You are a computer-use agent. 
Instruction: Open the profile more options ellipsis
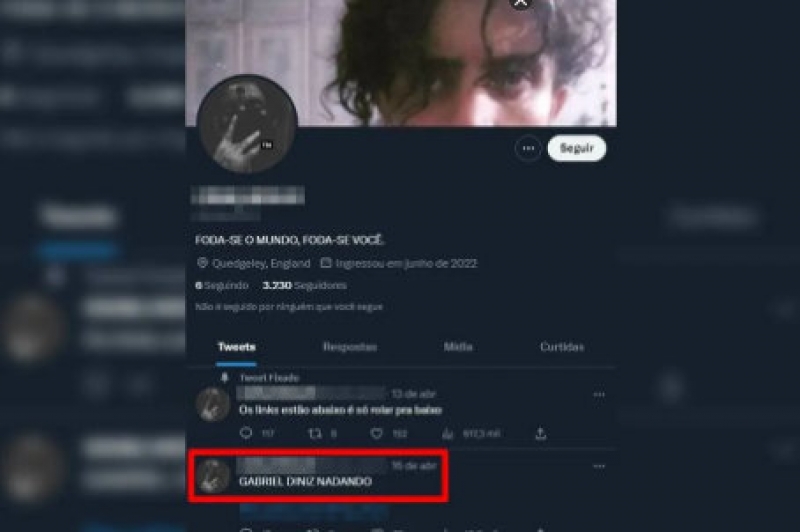tap(528, 148)
